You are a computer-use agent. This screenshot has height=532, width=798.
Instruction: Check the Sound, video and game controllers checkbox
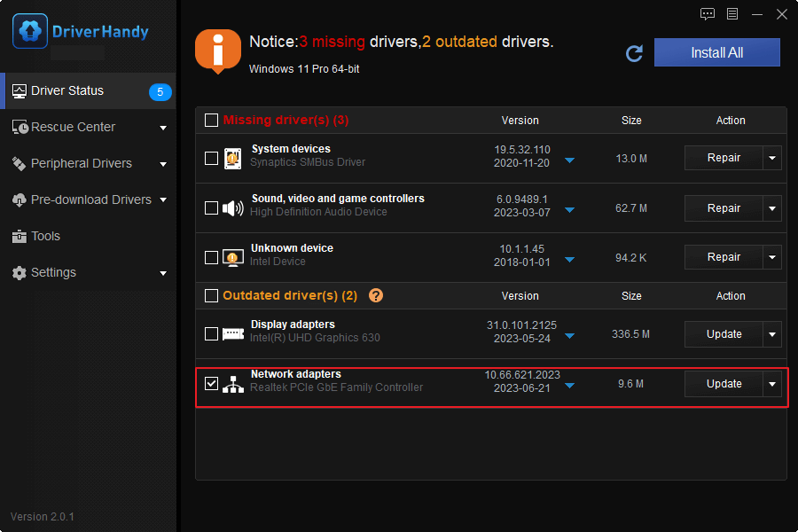click(x=211, y=208)
